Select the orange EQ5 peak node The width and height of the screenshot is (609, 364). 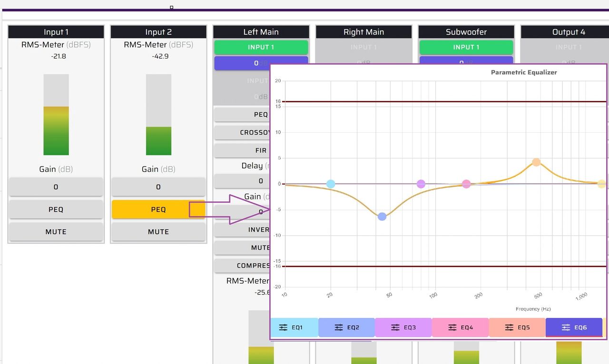tap(536, 162)
